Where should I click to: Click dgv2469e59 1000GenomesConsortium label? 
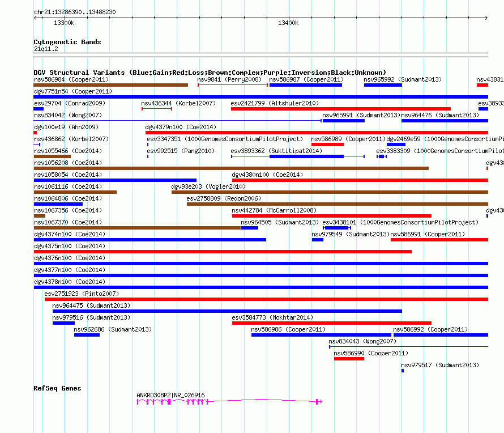point(445,139)
